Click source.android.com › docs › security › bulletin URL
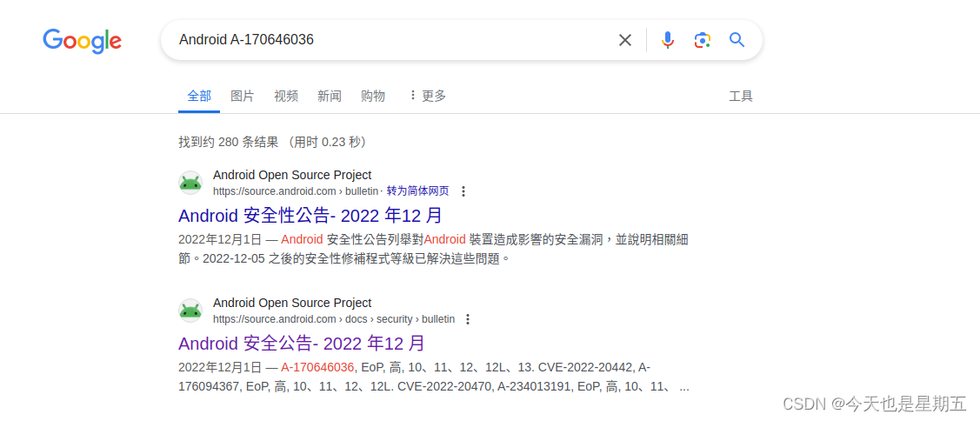The height and width of the screenshot is (421, 980). (334, 319)
